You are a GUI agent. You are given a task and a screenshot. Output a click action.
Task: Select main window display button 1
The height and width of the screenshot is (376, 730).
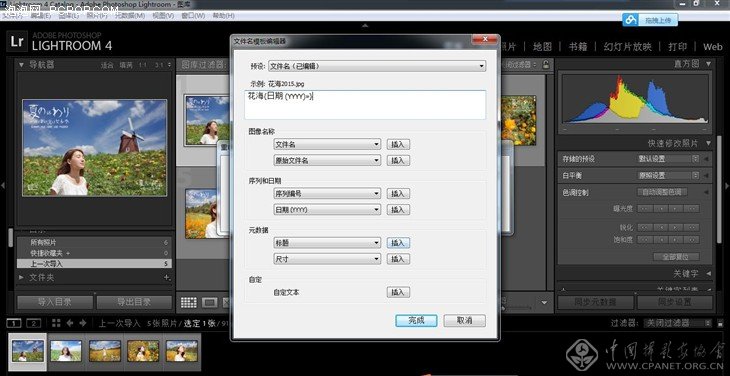[14, 323]
